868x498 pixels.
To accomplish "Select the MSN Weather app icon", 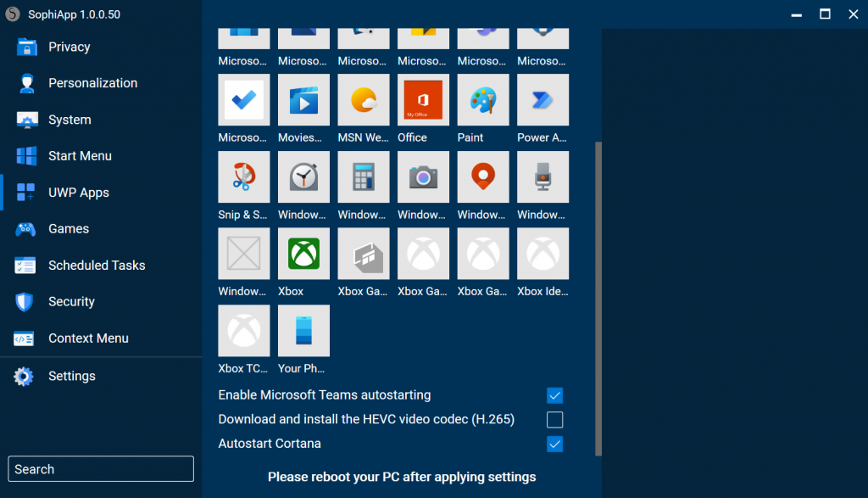I will click(363, 99).
